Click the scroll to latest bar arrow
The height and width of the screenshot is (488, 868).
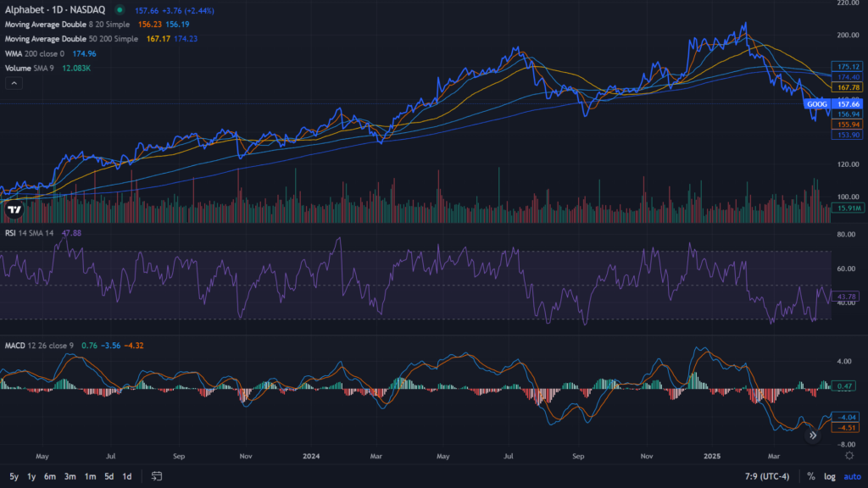[x=813, y=435]
